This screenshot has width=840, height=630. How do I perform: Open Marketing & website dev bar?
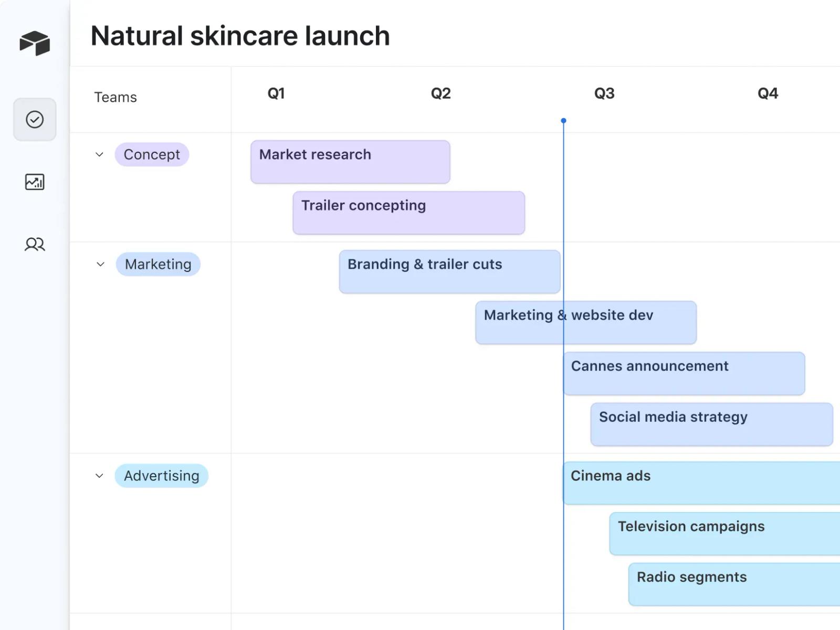pos(586,322)
